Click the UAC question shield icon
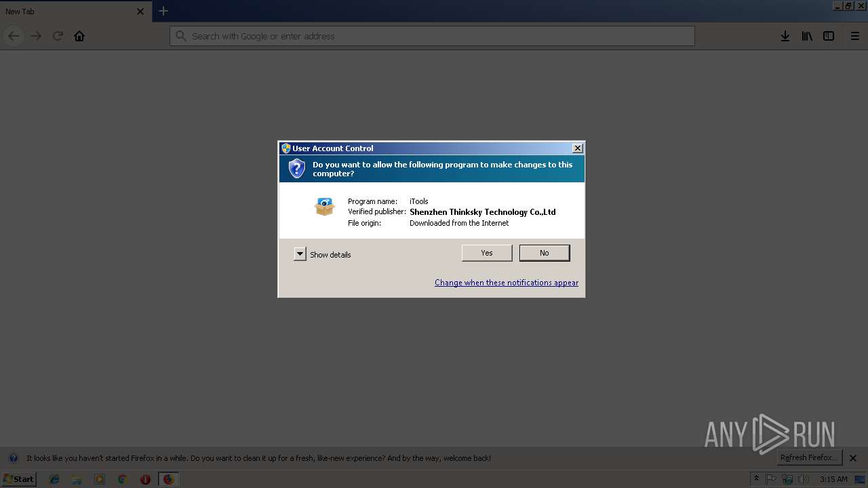This screenshot has width=868, height=488. pyautogui.click(x=297, y=169)
